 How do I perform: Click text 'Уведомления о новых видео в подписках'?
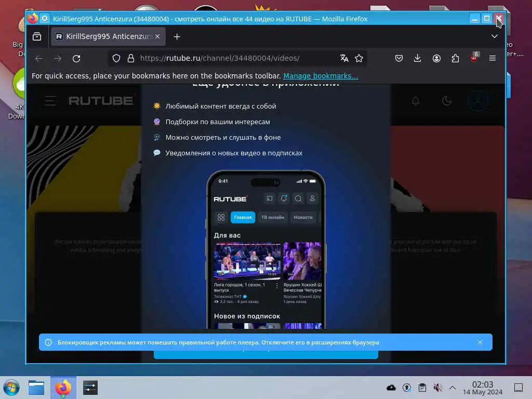[x=234, y=153]
